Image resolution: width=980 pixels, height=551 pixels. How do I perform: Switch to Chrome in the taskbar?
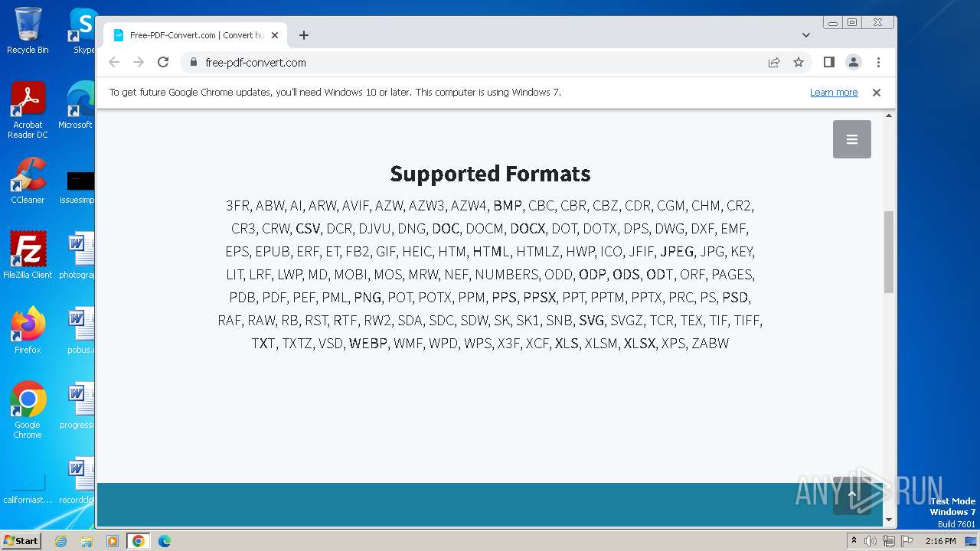coord(139,541)
